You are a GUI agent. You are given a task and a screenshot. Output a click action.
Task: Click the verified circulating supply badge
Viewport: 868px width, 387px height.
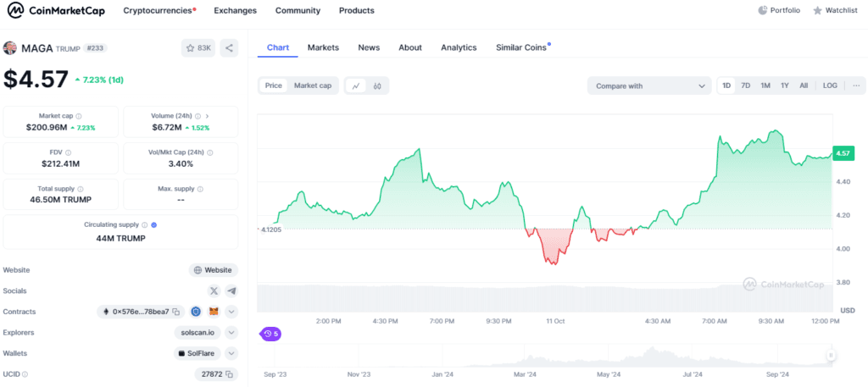pyautogui.click(x=154, y=225)
